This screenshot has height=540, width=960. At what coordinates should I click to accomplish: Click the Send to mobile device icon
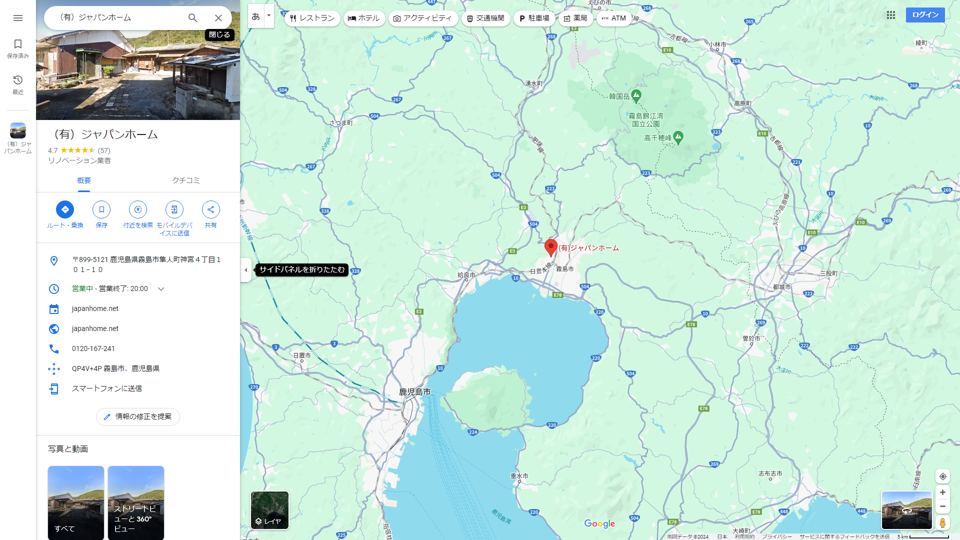174,209
